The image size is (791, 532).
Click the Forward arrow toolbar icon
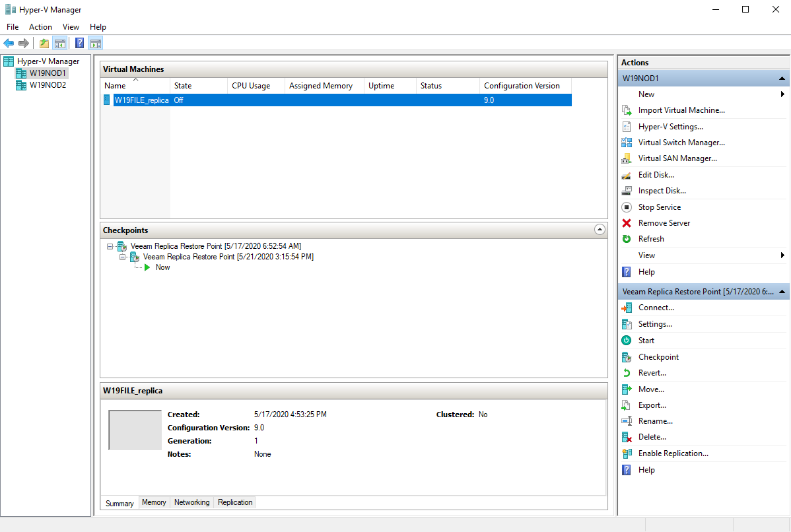pos(24,44)
